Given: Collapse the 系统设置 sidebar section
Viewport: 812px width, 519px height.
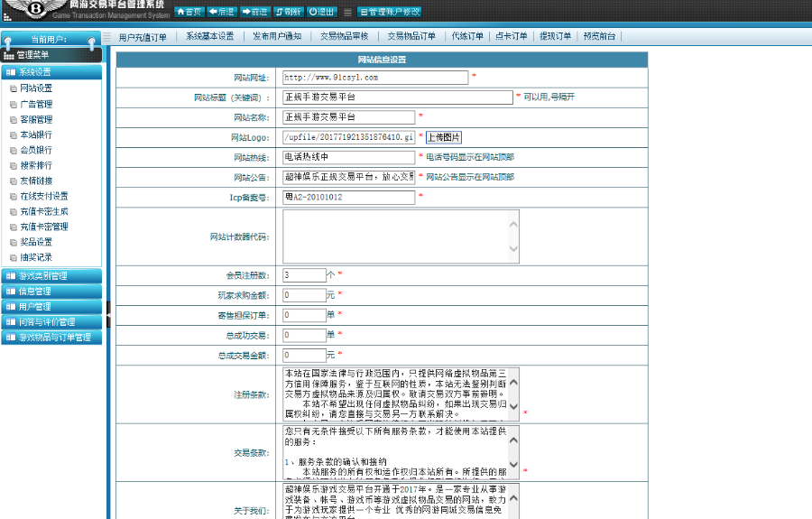Looking at the screenshot, I should 51,72.
